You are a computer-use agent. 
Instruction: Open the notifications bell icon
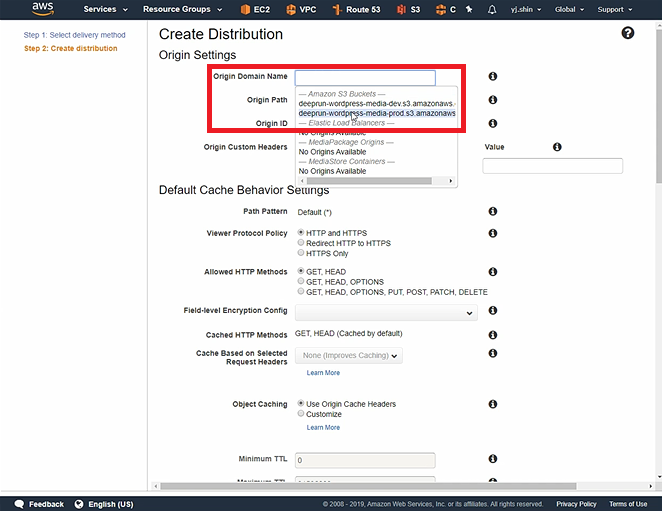[492, 9]
